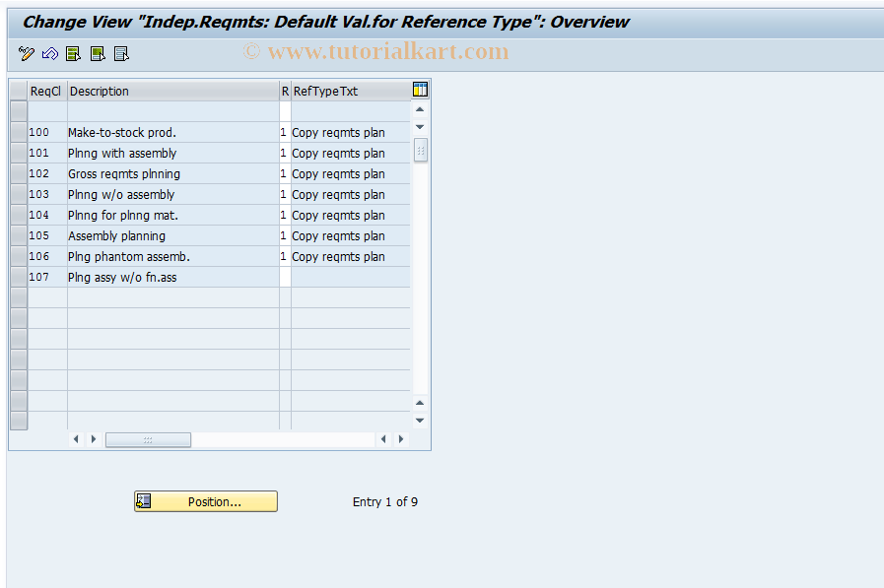Click the Display/Change toggle pencil icon
The height and width of the screenshot is (588, 884).
coord(26,54)
